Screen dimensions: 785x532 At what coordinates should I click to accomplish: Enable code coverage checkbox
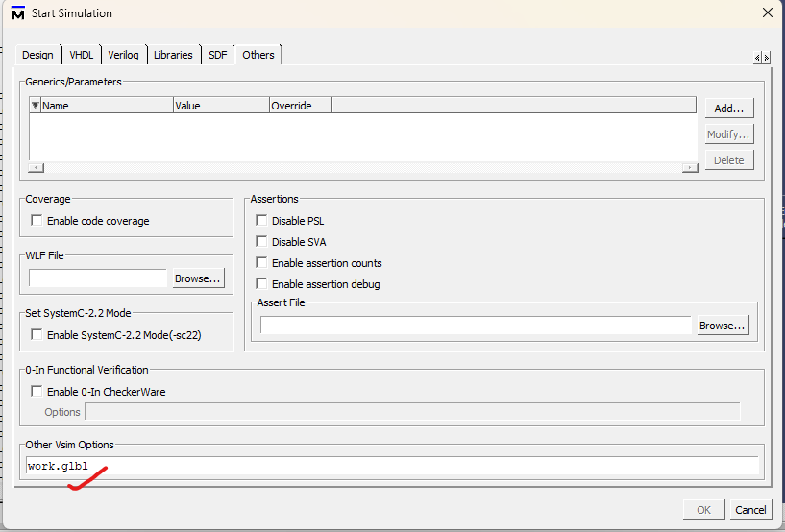[37, 220]
